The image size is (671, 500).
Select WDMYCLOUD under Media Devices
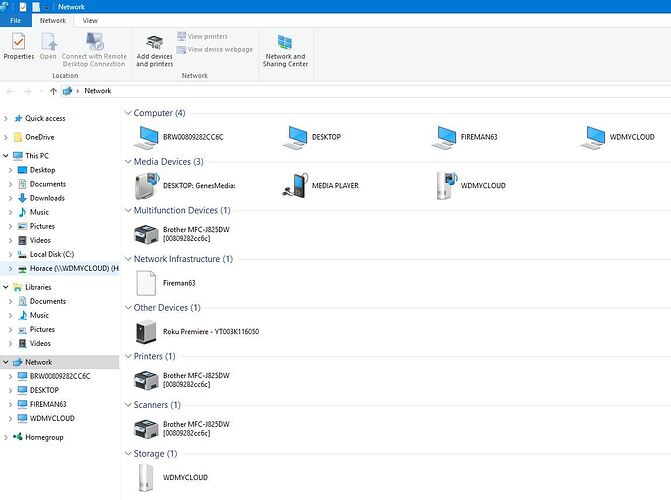[x=471, y=186]
